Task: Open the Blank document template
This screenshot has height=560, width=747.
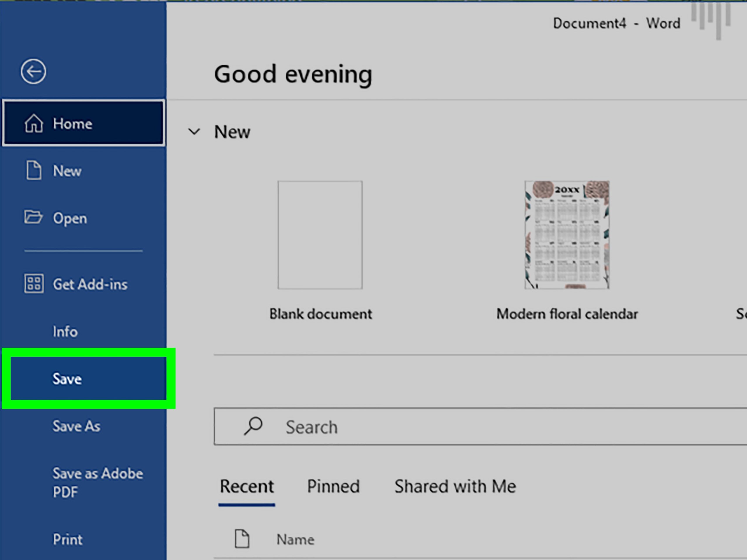Action: [x=320, y=235]
